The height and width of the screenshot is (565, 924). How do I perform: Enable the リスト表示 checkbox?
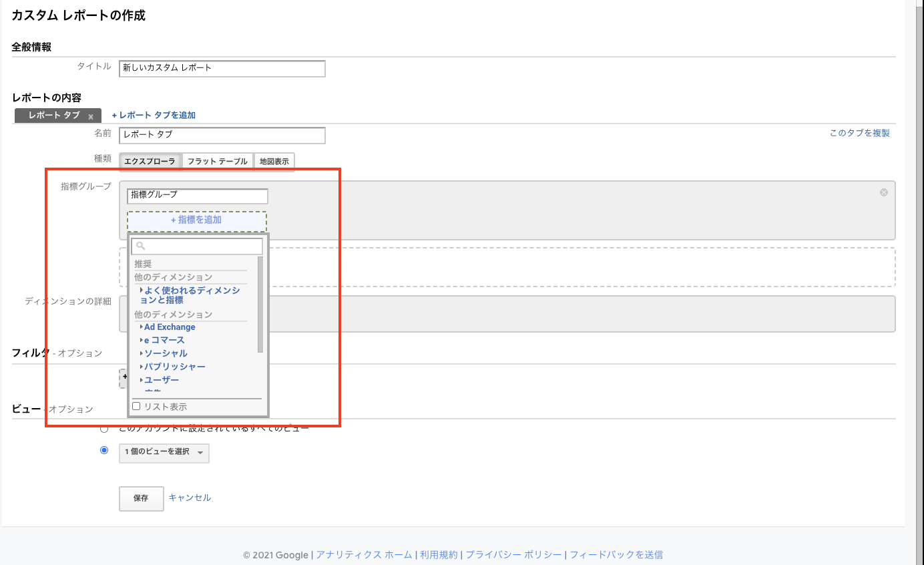136,406
